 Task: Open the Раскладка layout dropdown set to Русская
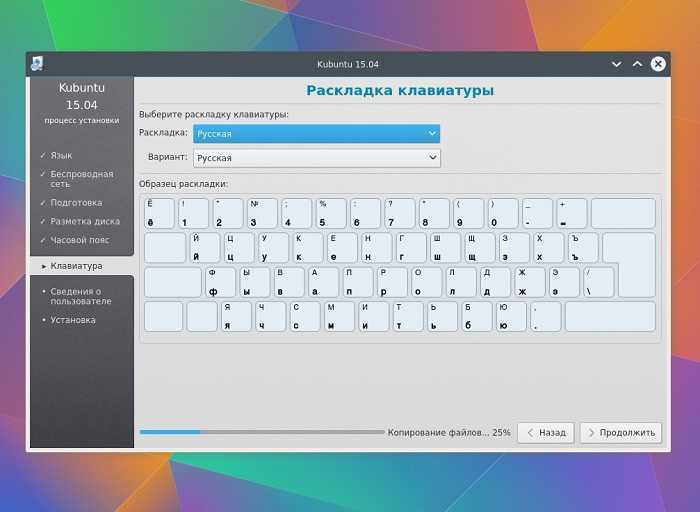(317, 133)
